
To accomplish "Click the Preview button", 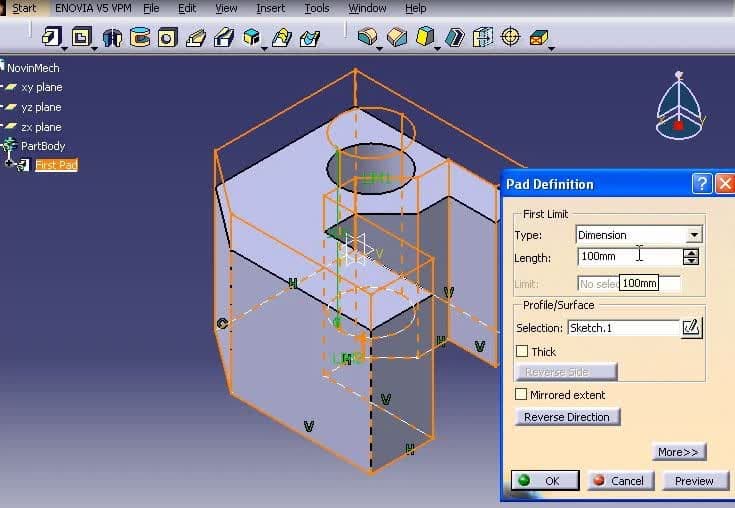I will (x=695, y=480).
